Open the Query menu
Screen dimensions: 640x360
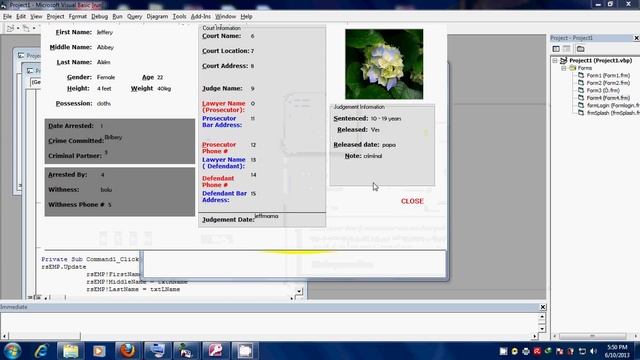[134, 17]
